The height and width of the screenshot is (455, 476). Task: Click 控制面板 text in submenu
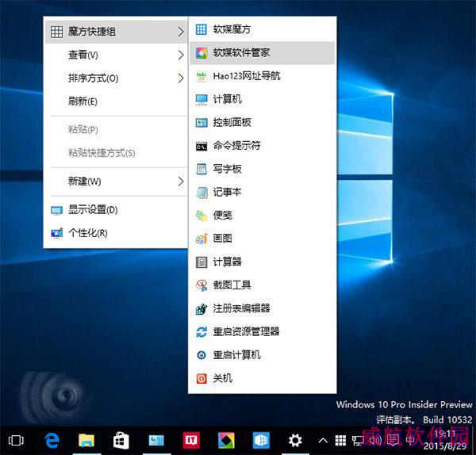(x=232, y=123)
